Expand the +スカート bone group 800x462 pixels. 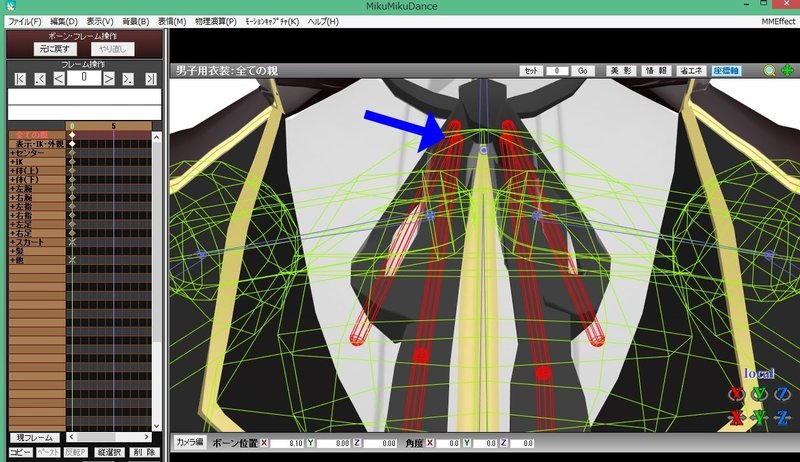tap(27, 242)
